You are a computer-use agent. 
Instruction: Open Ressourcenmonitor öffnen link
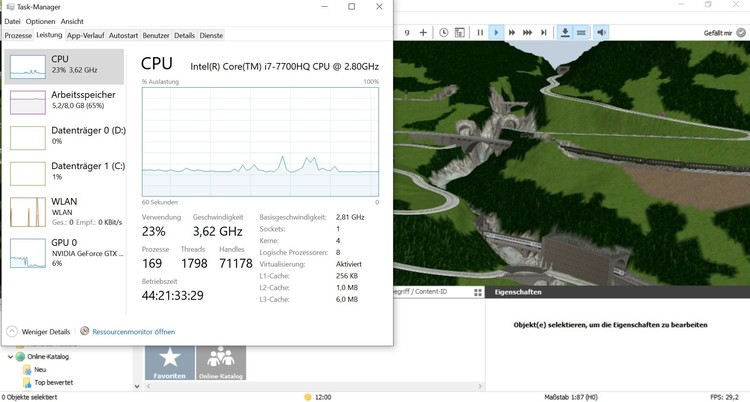pyautogui.click(x=133, y=331)
